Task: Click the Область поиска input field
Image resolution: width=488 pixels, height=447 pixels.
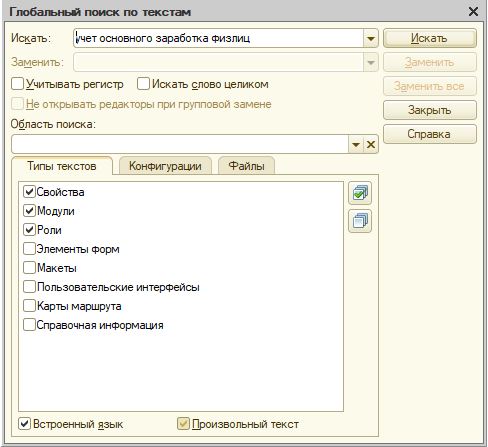Action: click(x=180, y=144)
